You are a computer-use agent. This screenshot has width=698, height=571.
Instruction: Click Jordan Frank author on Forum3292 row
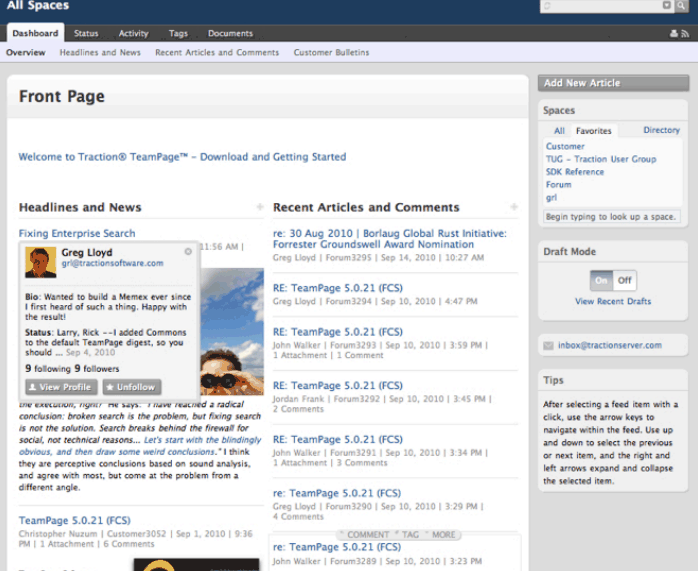(x=298, y=399)
